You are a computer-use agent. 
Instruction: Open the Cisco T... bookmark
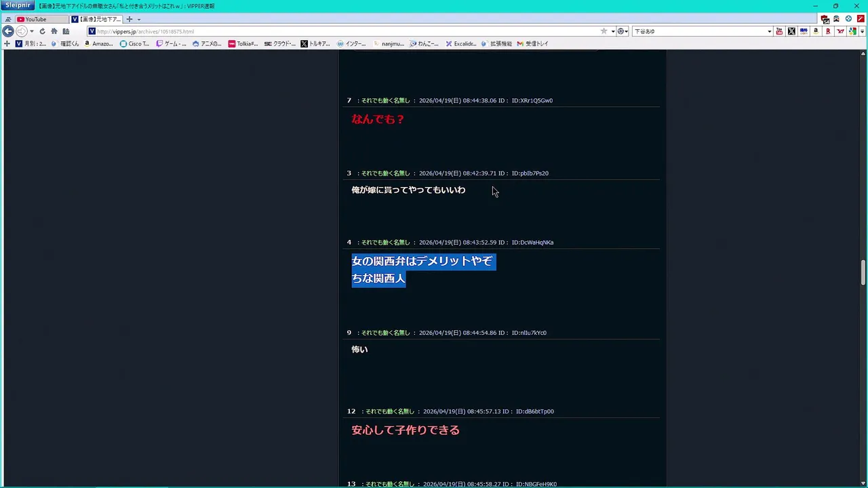(x=134, y=43)
